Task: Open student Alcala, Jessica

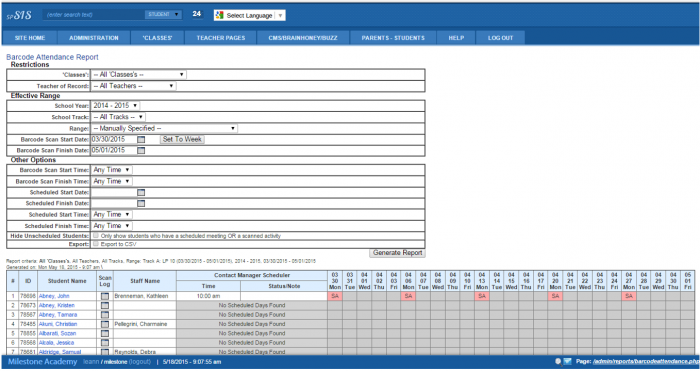Action: (57, 343)
